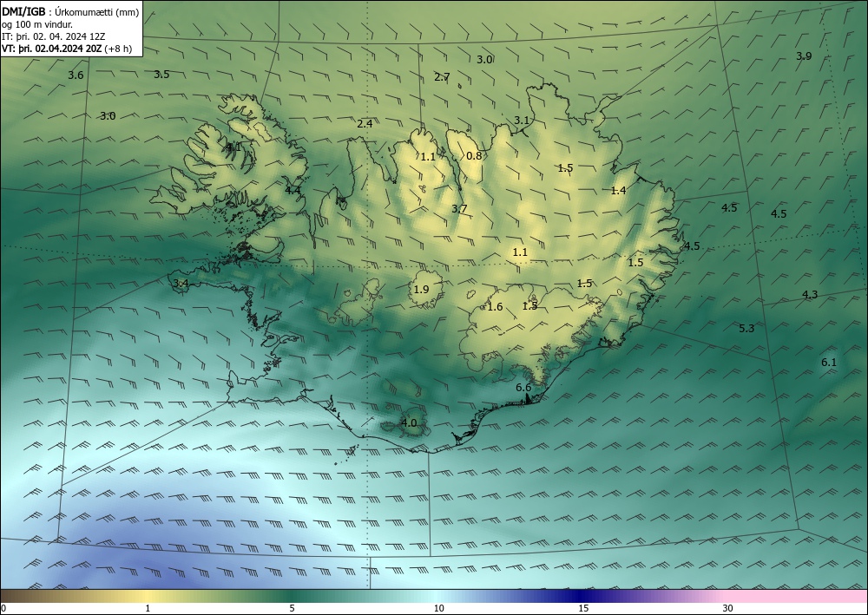The image size is (868, 615).
Task: Select the 4.1 value over the Westfjords
Action: [x=233, y=147]
